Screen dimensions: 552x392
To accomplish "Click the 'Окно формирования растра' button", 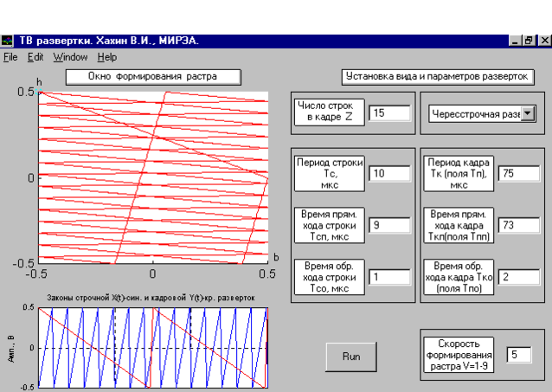I will click(x=153, y=76).
